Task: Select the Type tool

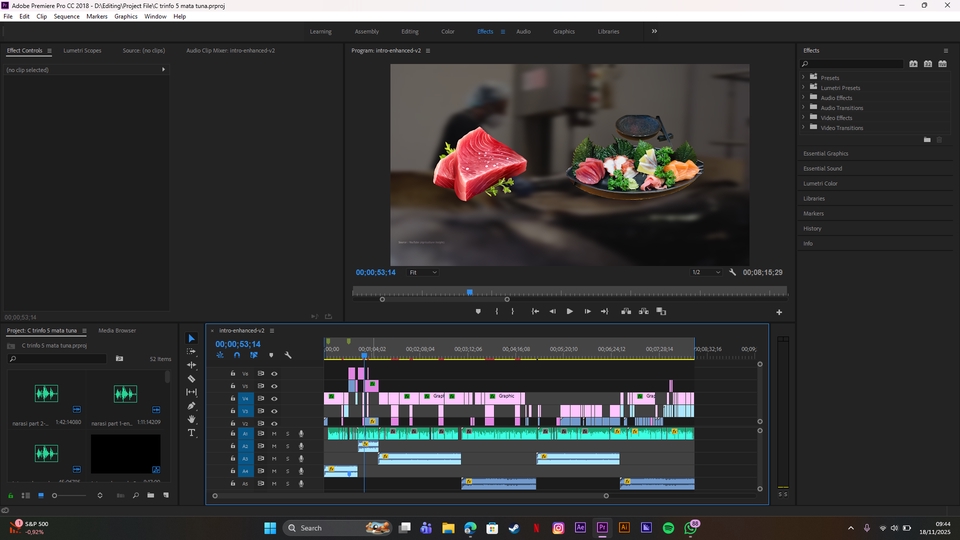Action: click(192, 433)
